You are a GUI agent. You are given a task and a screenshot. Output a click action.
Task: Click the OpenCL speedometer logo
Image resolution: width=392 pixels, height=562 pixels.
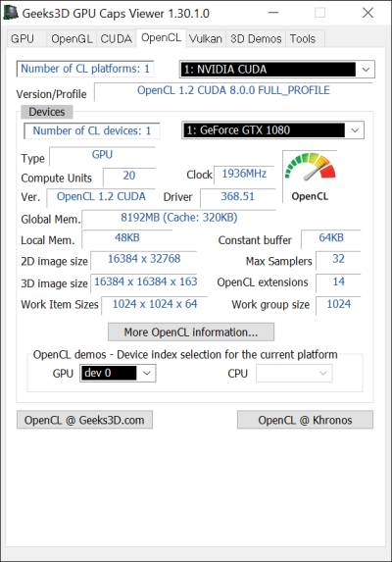click(x=310, y=177)
